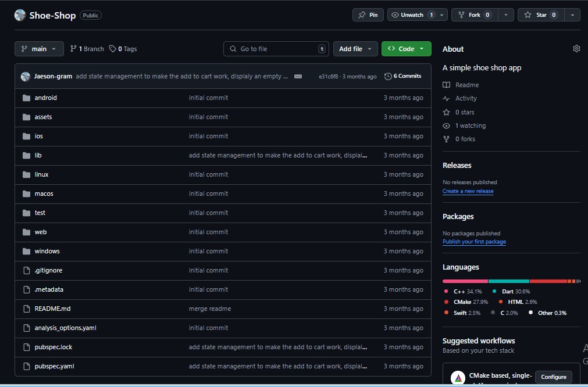Open the HTML 2.6% language link
Screen dimensions: 588x387
pos(518,302)
